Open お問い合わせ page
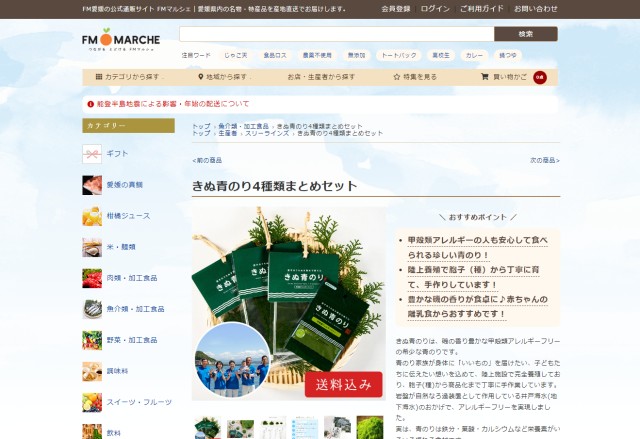Screen dimensions: 640x439 (x=536, y=9)
